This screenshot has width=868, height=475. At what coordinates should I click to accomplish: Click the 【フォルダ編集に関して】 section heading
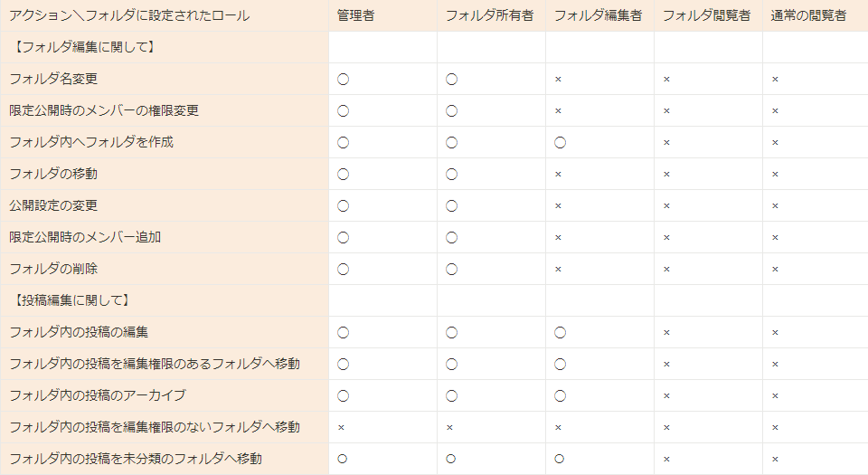tap(85, 47)
